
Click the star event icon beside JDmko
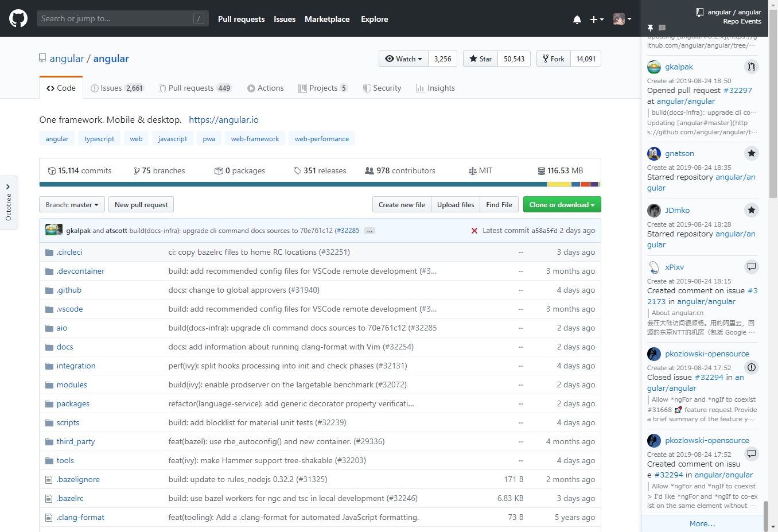(751, 210)
